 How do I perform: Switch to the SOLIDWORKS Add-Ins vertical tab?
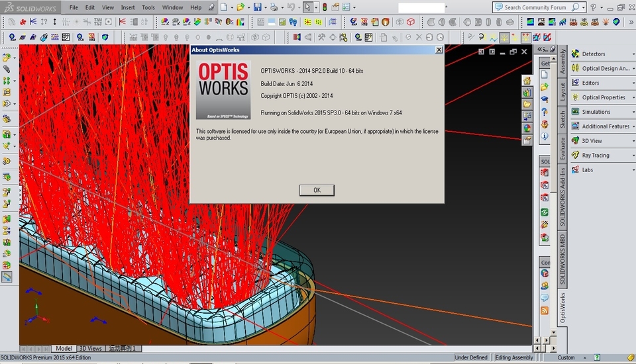coord(562,197)
